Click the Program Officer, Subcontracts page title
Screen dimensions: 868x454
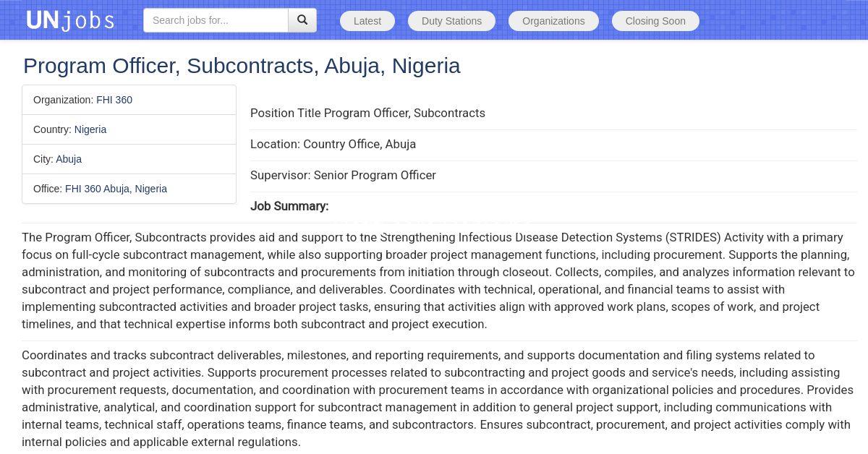[x=242, y=66]
